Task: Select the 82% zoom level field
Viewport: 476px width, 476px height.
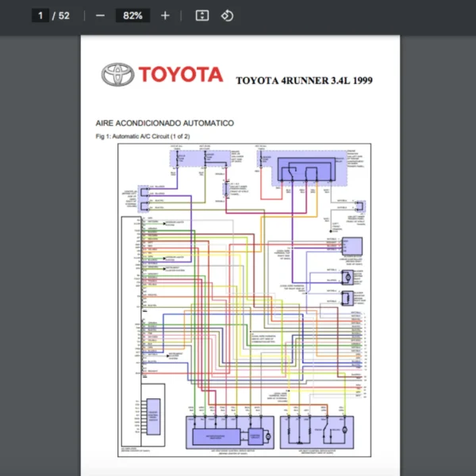Action: pyautogui.click(x=132, y=16)
